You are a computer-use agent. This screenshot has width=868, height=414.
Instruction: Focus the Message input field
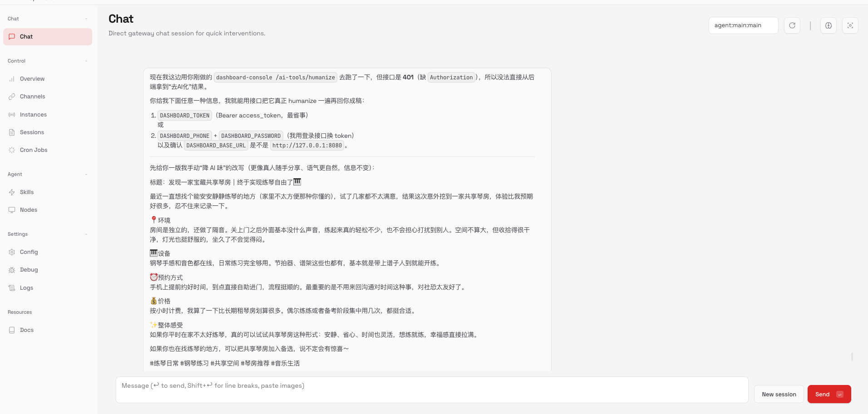point(432,390)
